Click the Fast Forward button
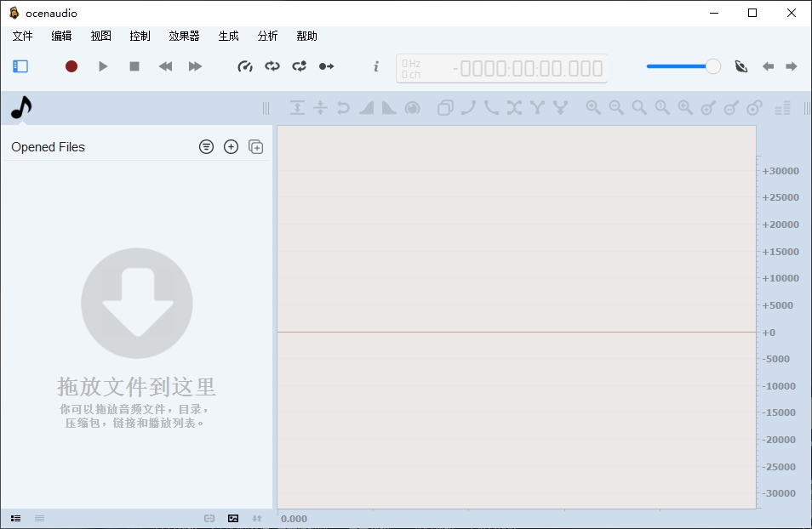The image size is (812, 529). (195, 66)
